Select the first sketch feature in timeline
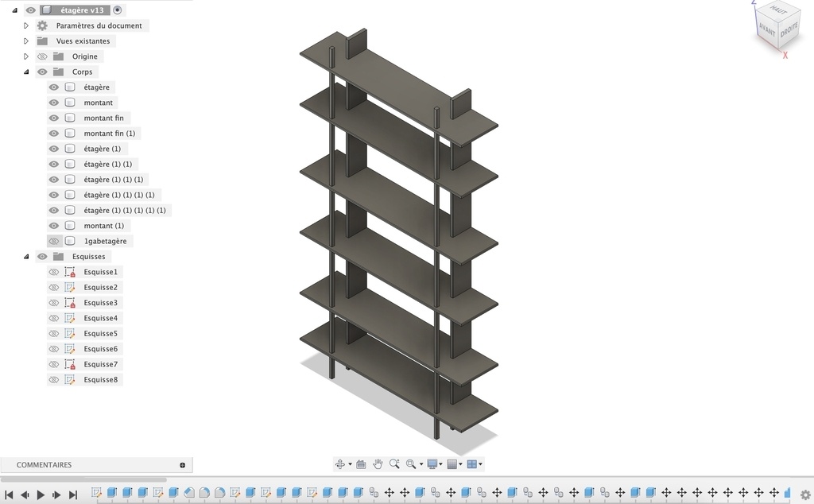This screenshot has height=504, width=814. coord(96,493)
